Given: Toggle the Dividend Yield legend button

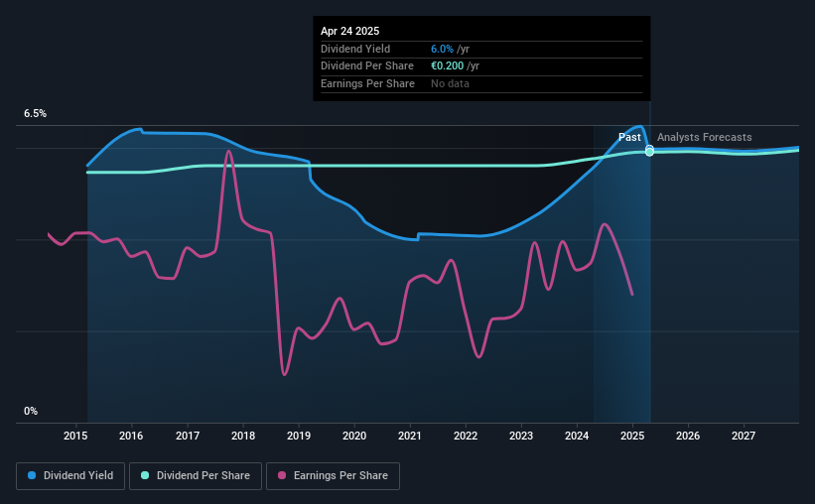Looking at the screenshot, I should (70, 476).
